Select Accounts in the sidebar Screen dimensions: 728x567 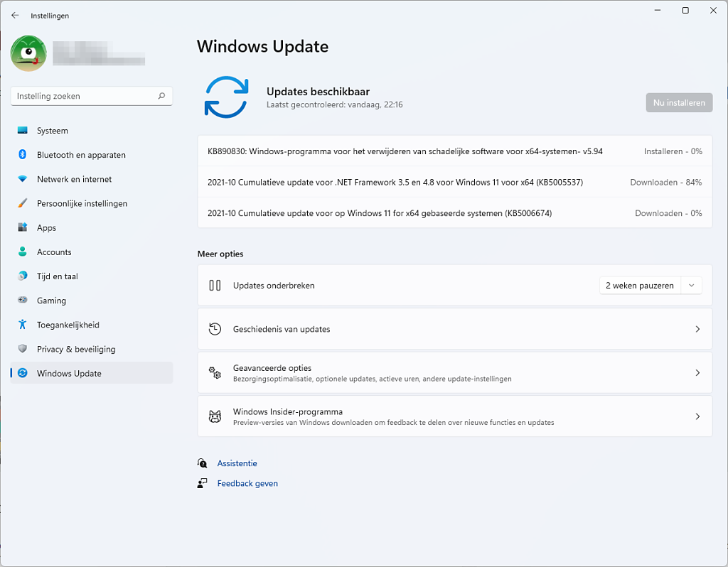point(92,252)
